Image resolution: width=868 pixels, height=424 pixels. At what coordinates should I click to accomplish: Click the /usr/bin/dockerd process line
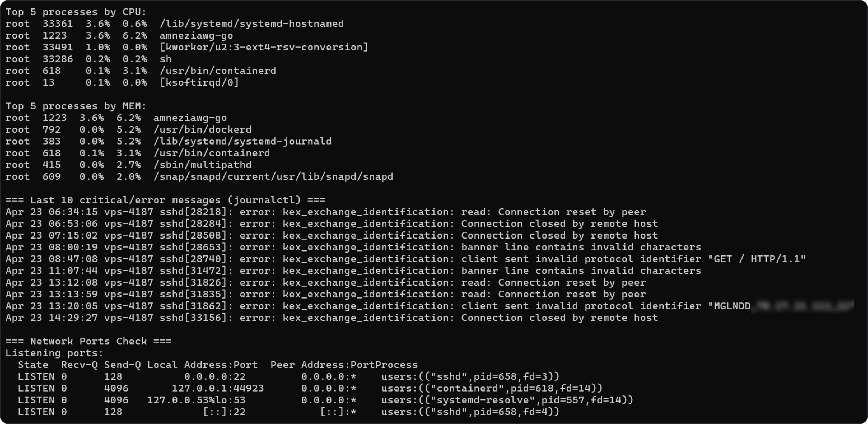202,130
